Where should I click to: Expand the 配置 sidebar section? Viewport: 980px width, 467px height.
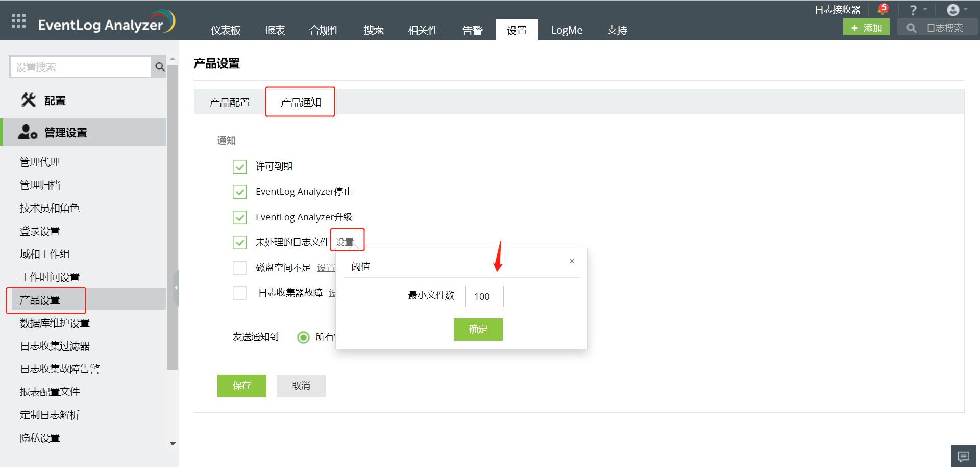(84, 101)
